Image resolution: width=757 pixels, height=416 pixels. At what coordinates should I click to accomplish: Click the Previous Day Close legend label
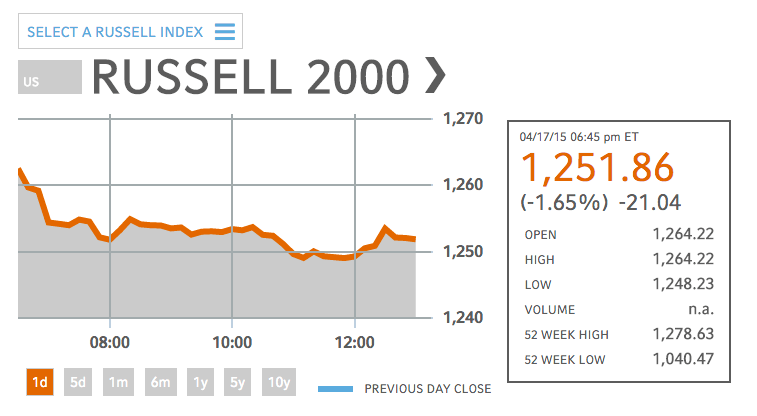click(427, 388)
